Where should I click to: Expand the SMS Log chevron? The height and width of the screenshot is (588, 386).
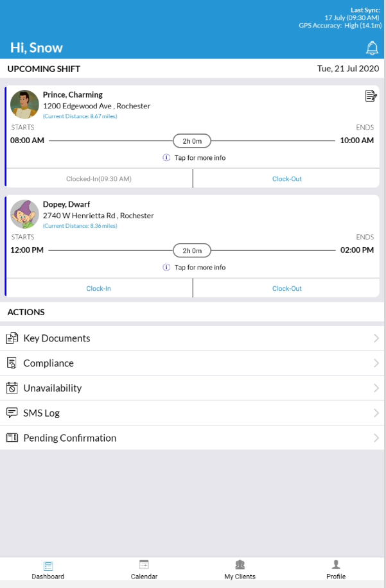[376, 413]
